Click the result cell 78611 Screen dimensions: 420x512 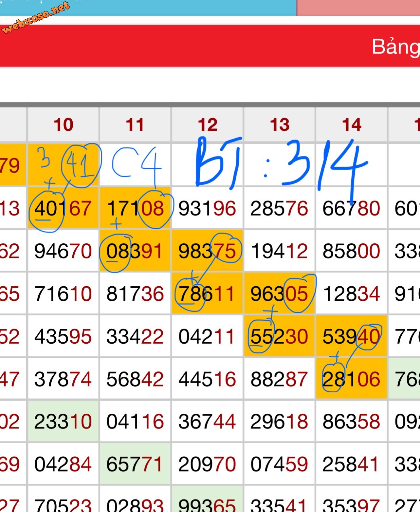click(207, 294)
